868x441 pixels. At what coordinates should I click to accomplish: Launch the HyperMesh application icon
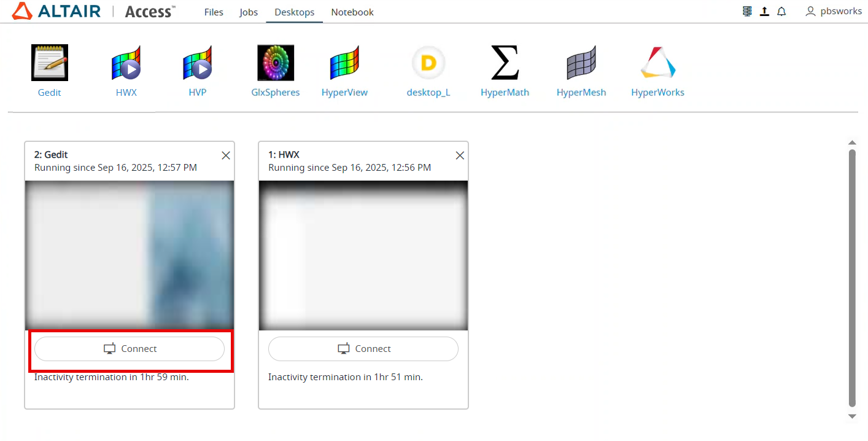(581, 63)
